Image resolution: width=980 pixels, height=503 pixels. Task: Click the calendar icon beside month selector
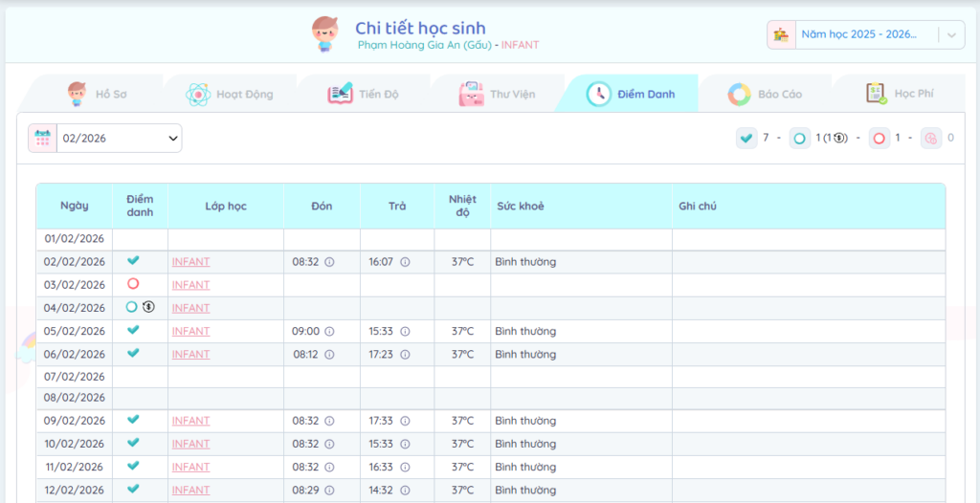42,139
